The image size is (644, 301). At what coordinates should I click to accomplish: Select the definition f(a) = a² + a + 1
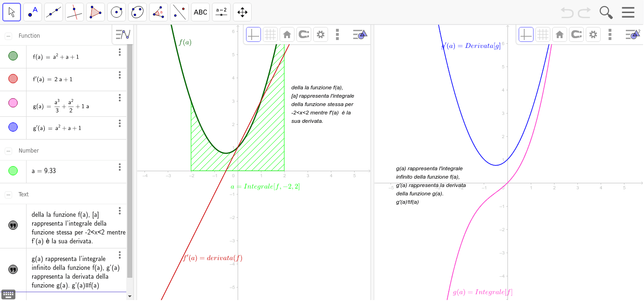56,57
